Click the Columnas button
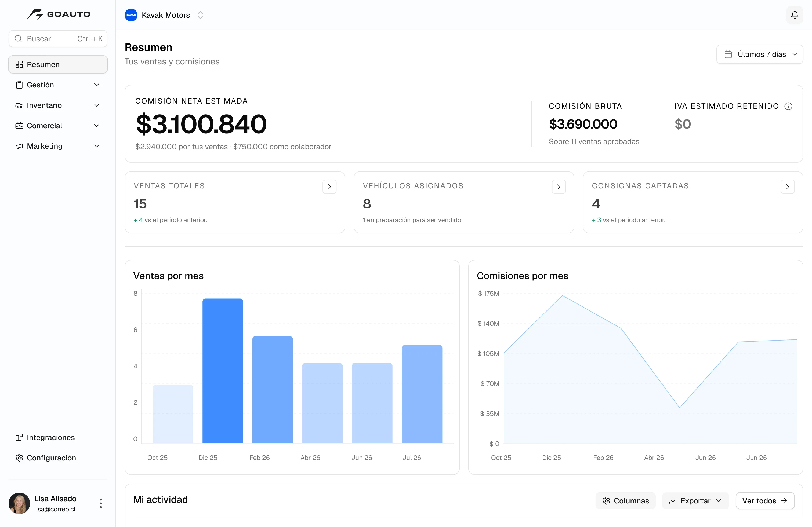The height and width of the screenshot is (527, 812). pyautogui.click(x=625, y=501)
